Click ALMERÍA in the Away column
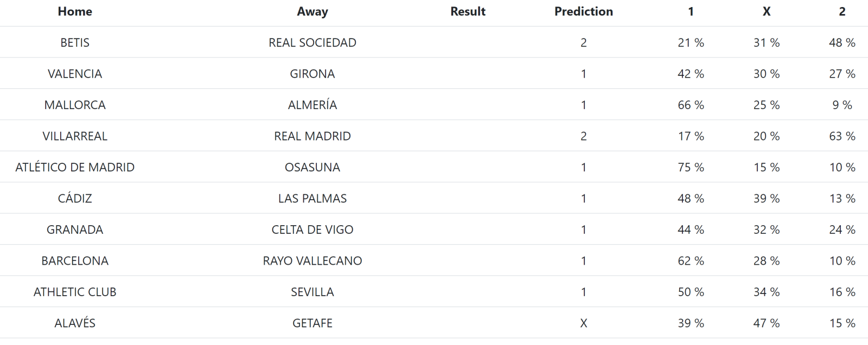The width and height of the screenshot is (868, 345). pos(312,105)
